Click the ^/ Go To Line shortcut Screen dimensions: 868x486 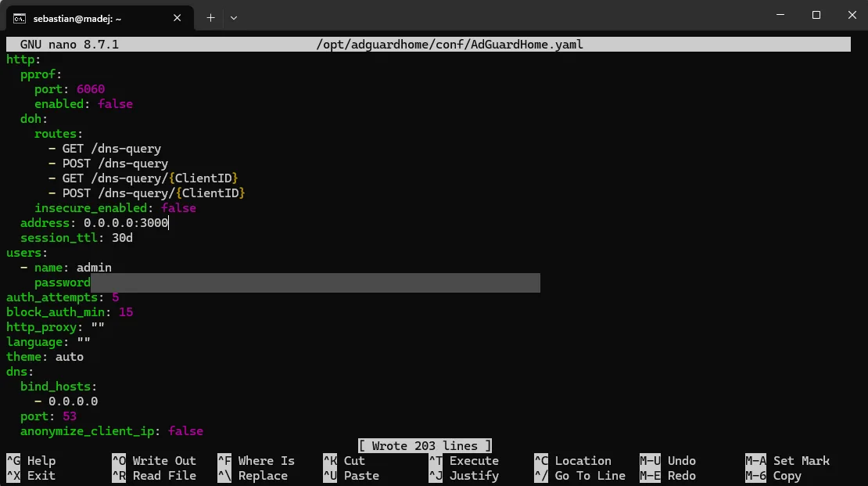click(580, 476)
